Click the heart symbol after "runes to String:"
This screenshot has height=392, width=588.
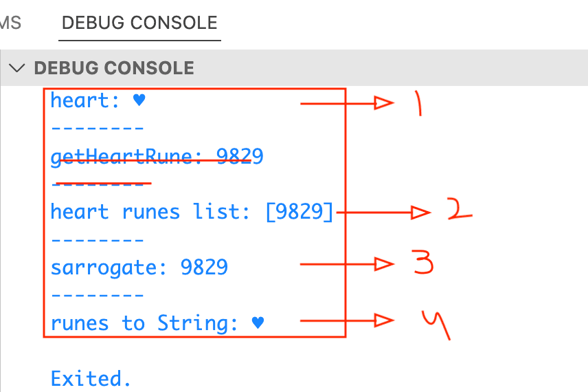258,323
